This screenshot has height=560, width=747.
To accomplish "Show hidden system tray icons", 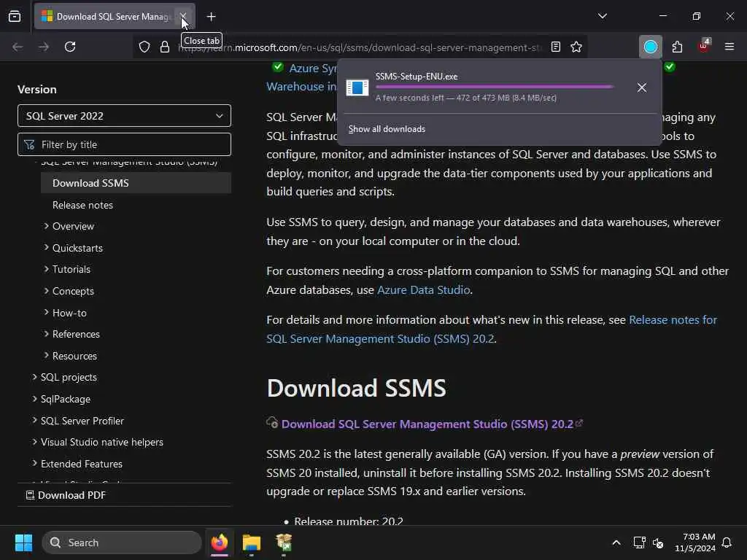I will tap(616, 542).
